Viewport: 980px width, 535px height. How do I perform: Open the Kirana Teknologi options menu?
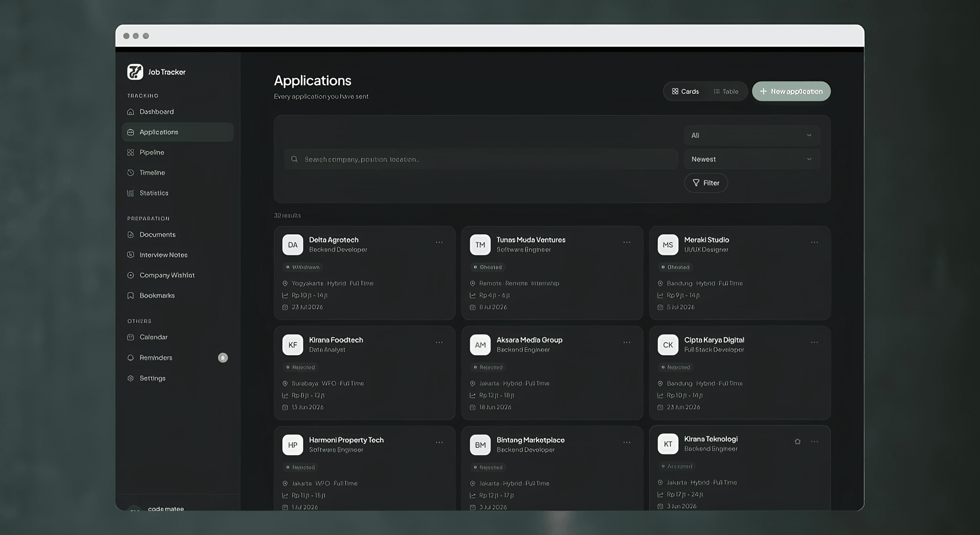pyautogui.click(x=814, y=442)
